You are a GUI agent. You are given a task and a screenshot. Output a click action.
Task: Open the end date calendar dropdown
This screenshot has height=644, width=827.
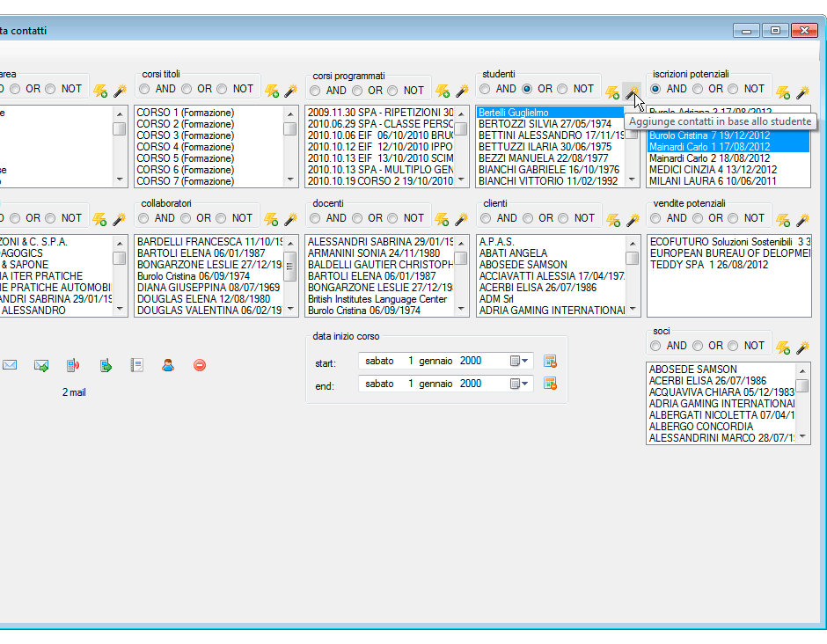pos(519,384)
